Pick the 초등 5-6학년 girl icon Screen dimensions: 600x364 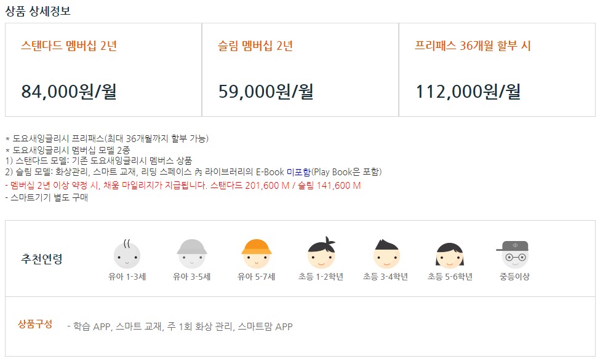point(450,255)
